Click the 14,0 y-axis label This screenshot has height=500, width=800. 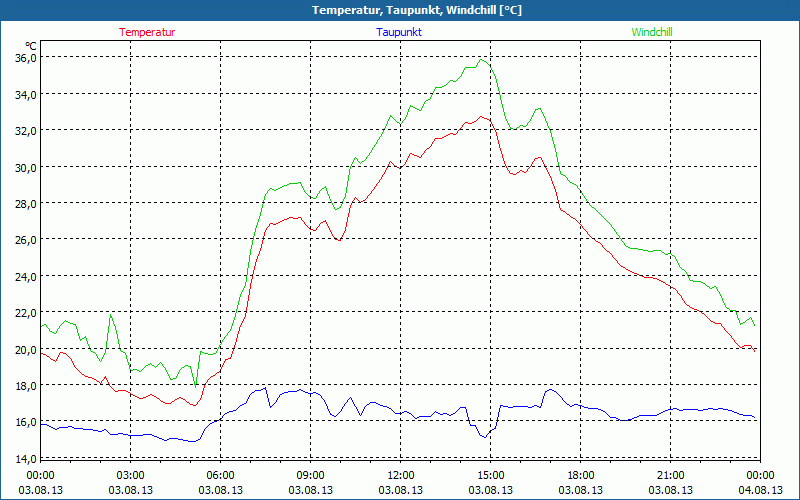(x=26, y=459)
